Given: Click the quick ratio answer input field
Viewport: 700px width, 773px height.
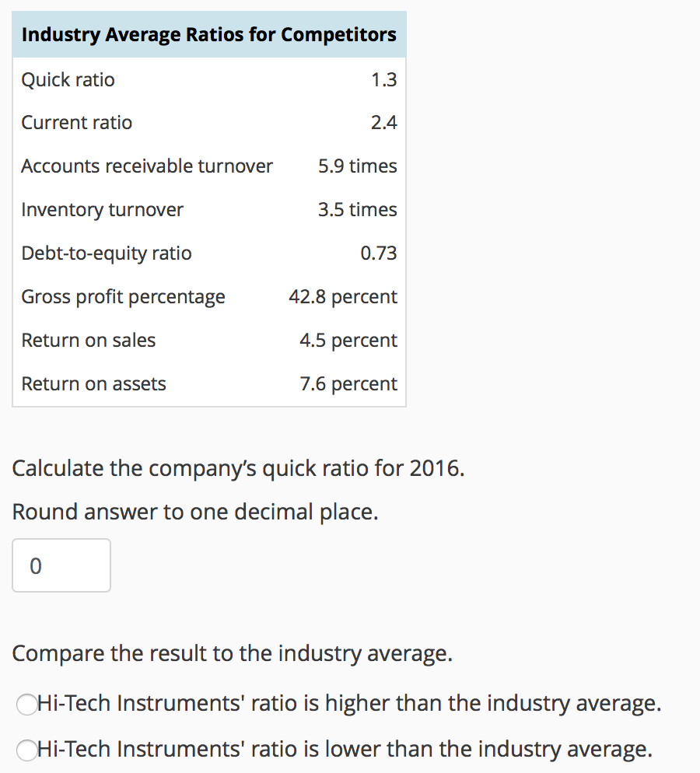Looking at the screenshot, I should [61, 565].
